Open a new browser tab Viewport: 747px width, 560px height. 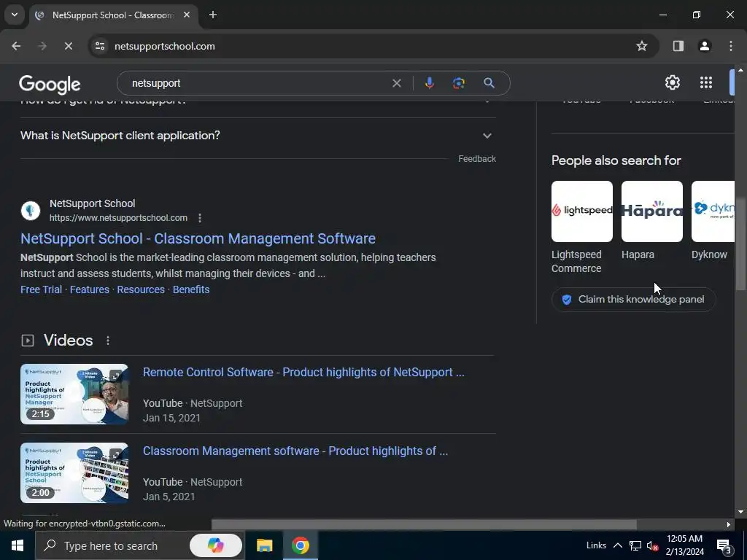(213, 15)
